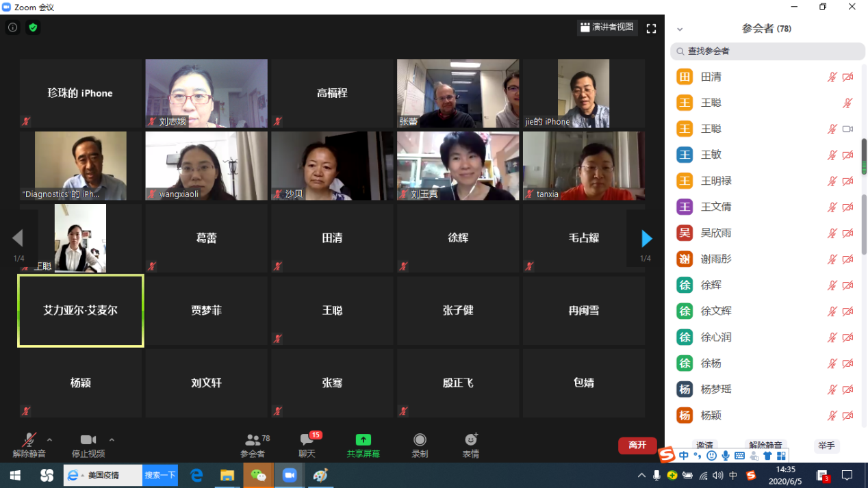This screenshot has height=488, width=868.
Task: Click the raise hand button
Action: click(x=826, y=446)
